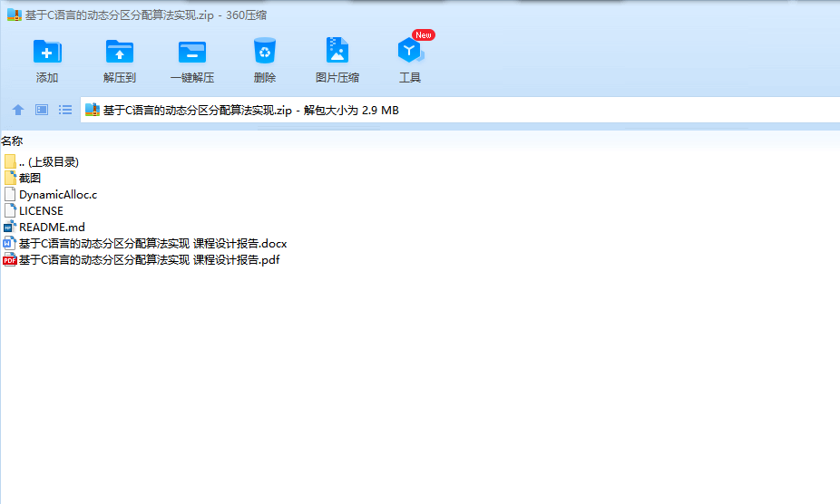Click the 名称 column header
The height and width of the screenshot is (504, 840).
[12, 141]
